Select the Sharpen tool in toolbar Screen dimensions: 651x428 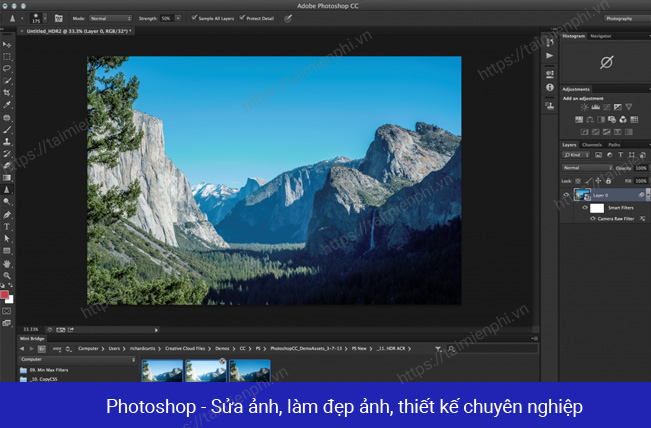click(x=7, y=190)
